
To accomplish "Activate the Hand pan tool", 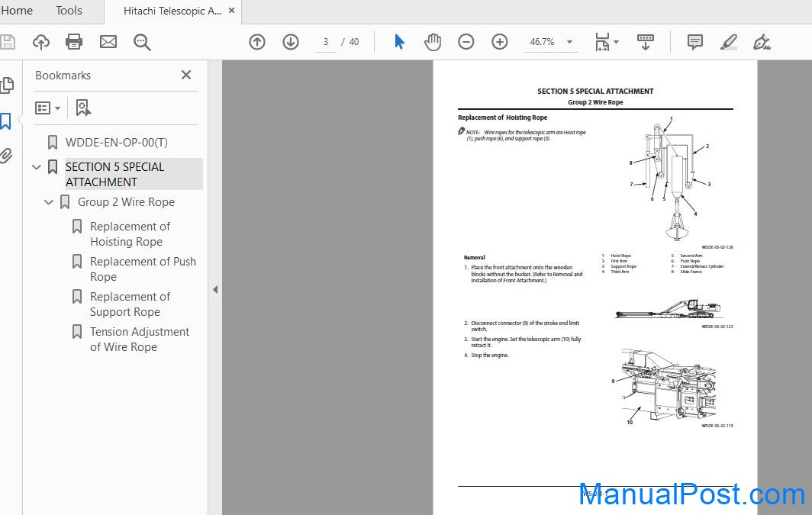I will tap(433, 42).
